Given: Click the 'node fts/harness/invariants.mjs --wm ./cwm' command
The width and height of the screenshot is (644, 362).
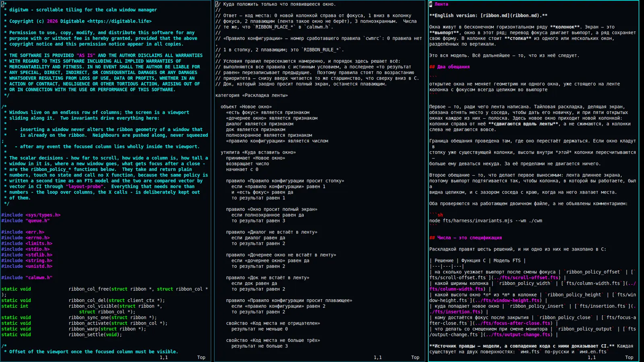Looking at the screenshot, I should (x=486, y=221).
